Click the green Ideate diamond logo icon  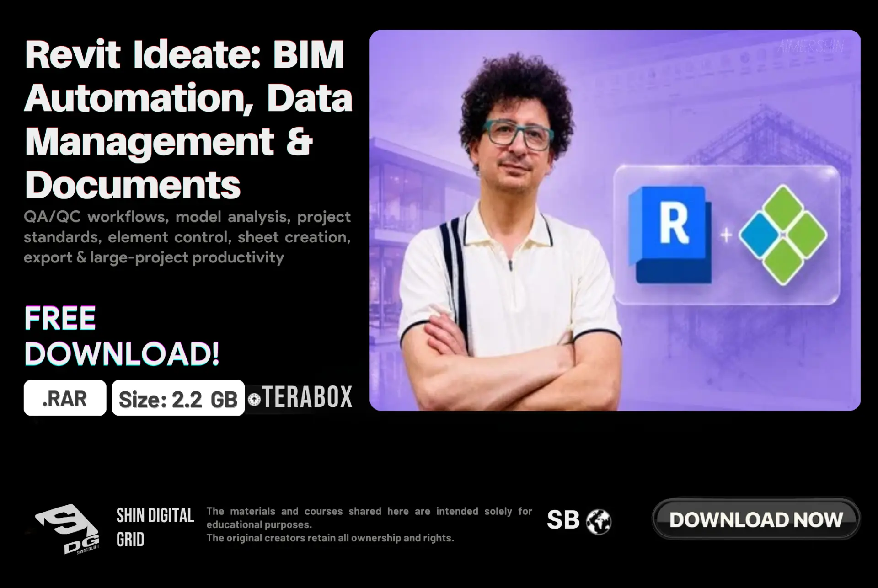click(783, 235)
